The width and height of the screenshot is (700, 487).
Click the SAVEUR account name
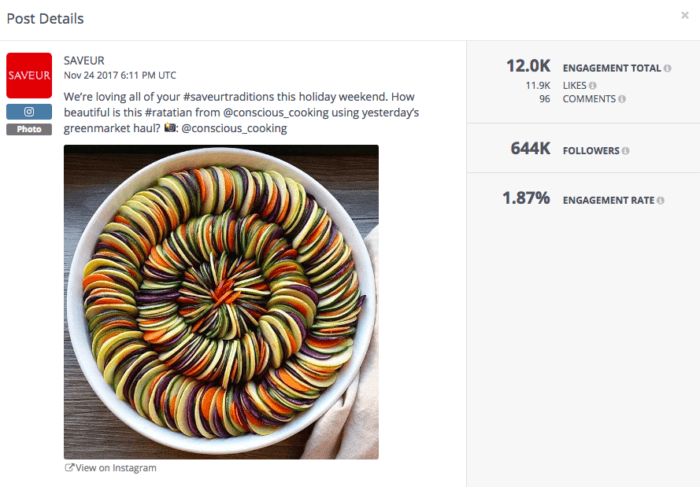[84, 60]
